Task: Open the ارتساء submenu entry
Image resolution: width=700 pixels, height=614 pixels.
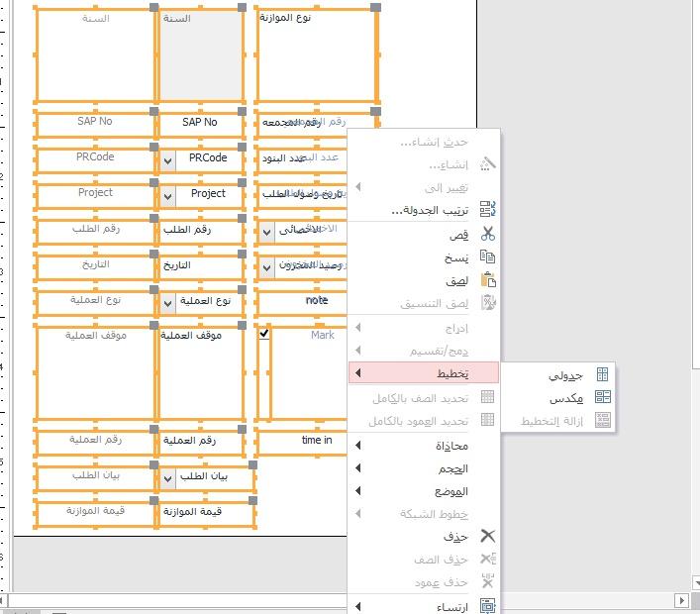Action: pyautogui.click(x=423, y=606)
